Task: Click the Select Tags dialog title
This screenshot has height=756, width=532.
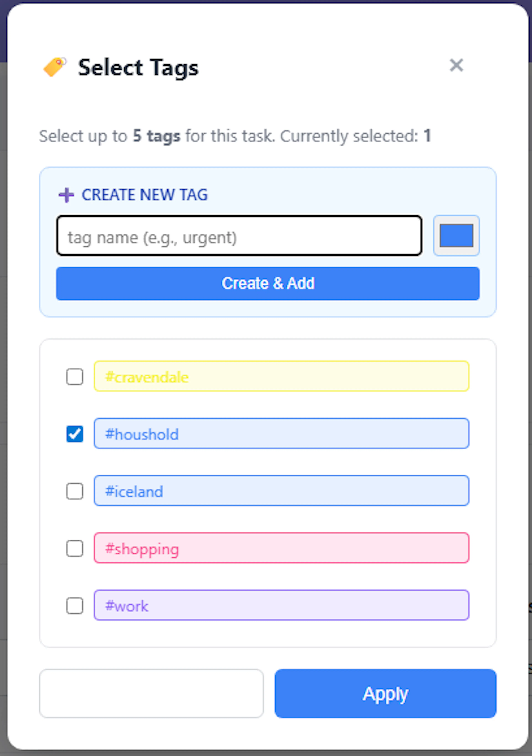Action: (x=138, y=67)
